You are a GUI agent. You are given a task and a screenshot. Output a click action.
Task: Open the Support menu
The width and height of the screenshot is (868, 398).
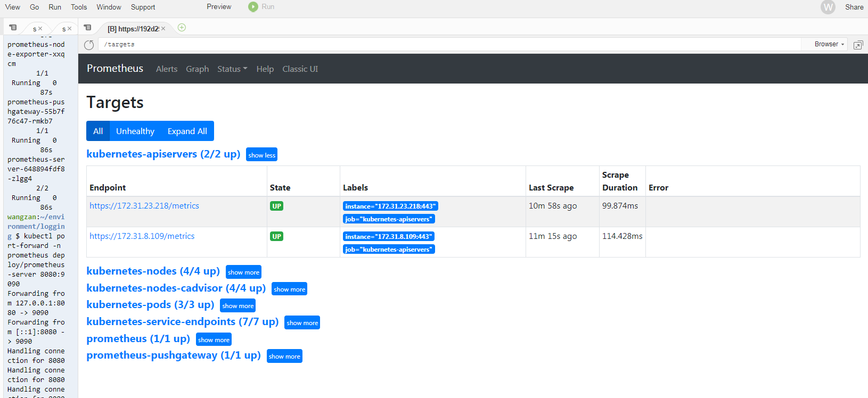143,7
